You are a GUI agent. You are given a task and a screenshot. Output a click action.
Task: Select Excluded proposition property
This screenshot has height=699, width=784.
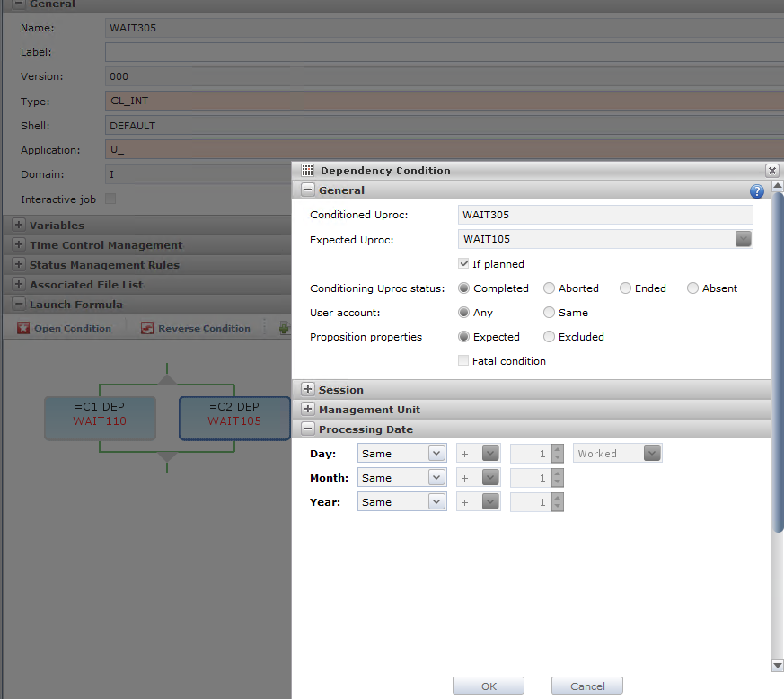549,337
